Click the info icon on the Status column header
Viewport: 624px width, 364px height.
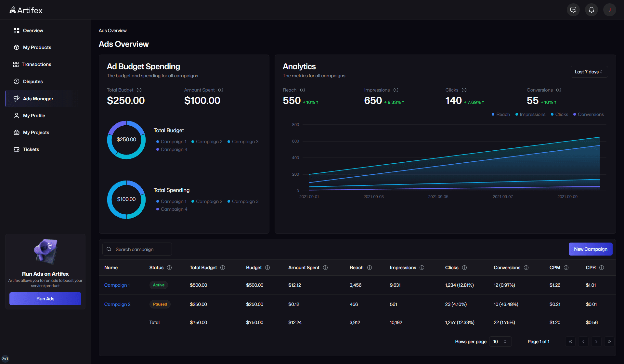click(x=170, y=268)
